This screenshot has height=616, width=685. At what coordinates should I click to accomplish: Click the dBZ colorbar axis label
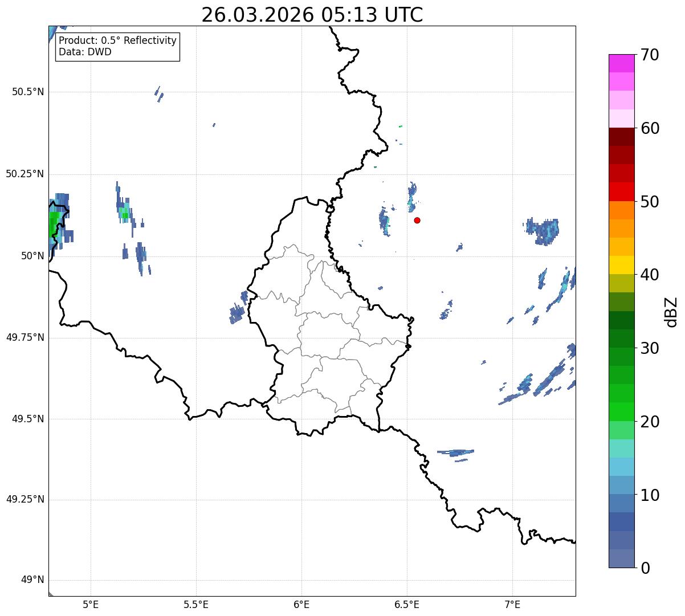(671, 311)
